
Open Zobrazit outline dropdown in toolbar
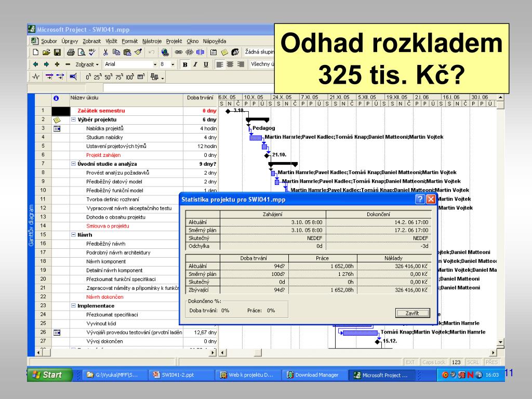(87, 64)
